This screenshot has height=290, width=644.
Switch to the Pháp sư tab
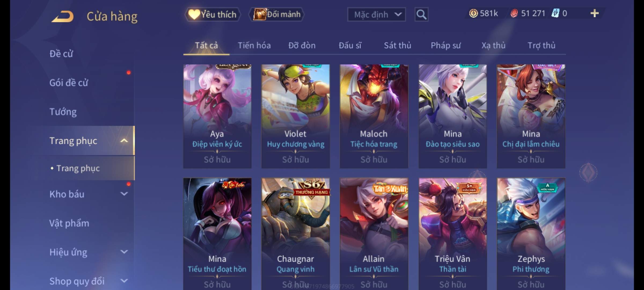point(446,45)
